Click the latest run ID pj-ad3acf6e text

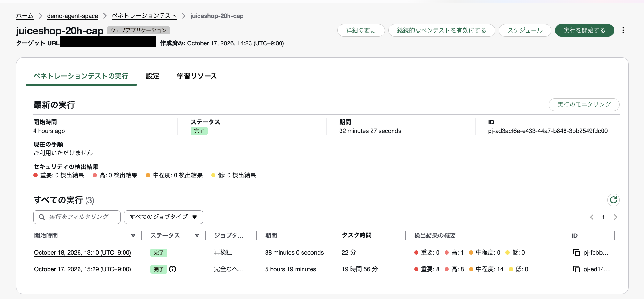coord(548,131)
